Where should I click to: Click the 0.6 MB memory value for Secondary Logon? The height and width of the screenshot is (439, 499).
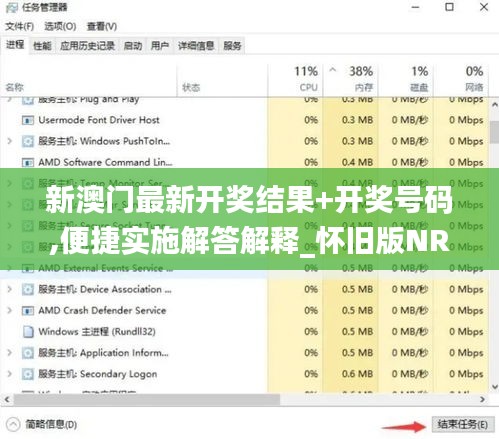click(x=357, y=374)
